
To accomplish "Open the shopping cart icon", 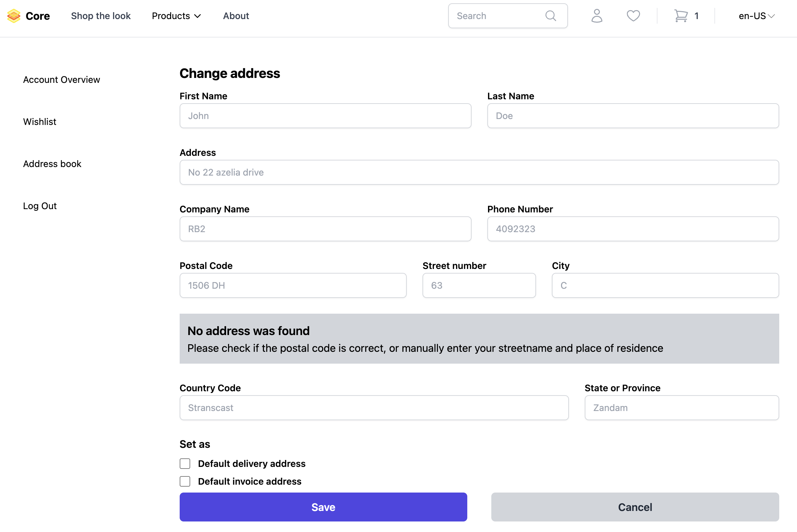I will pyautogui.click(x=681, y=15).
